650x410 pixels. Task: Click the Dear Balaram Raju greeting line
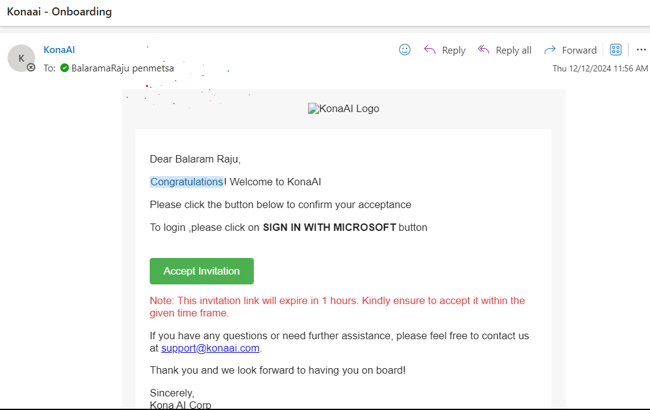195,159
